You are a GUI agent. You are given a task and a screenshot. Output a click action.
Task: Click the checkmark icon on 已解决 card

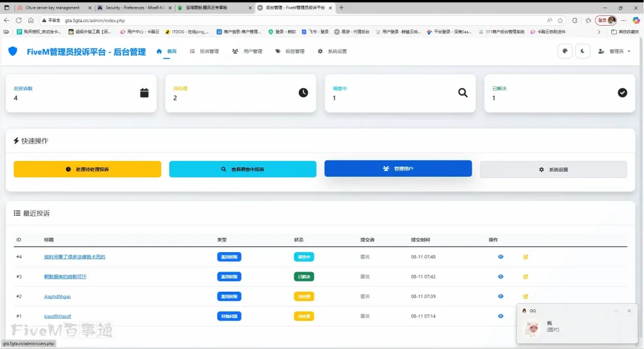click(623, 93)
